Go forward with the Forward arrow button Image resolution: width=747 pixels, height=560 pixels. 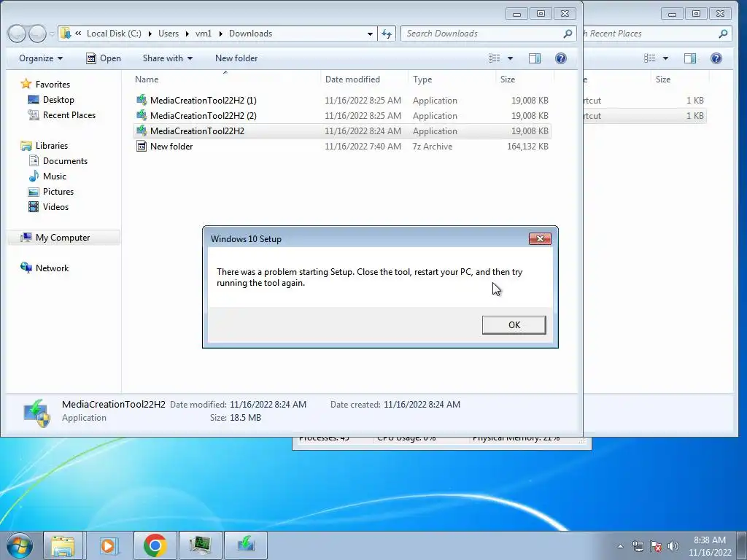(x=37, y=34)
